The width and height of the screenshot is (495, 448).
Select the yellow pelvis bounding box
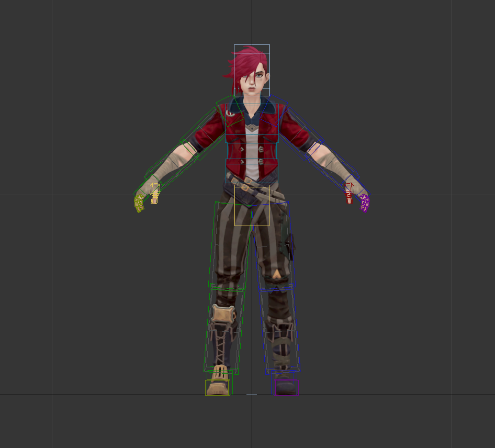click(252, 206)
